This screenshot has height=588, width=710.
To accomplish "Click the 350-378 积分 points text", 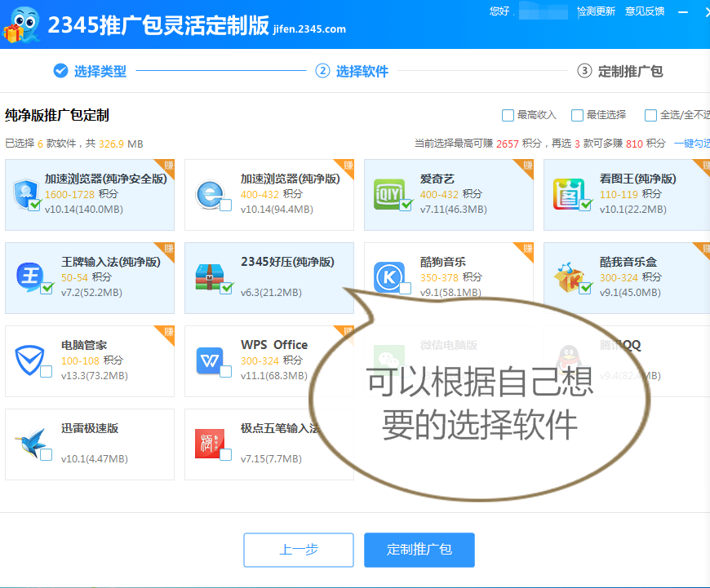I will pyautogui.click(x=451, y=277).
